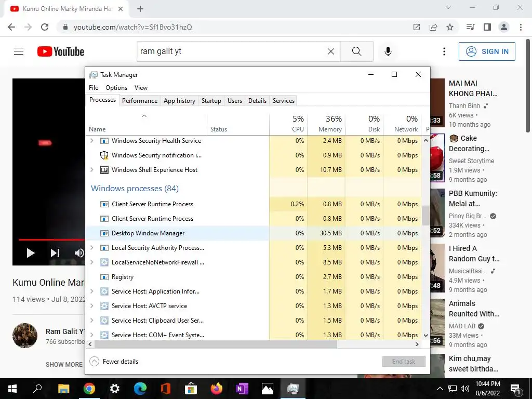Launch OneNote from the taskbar

(242, 389)
